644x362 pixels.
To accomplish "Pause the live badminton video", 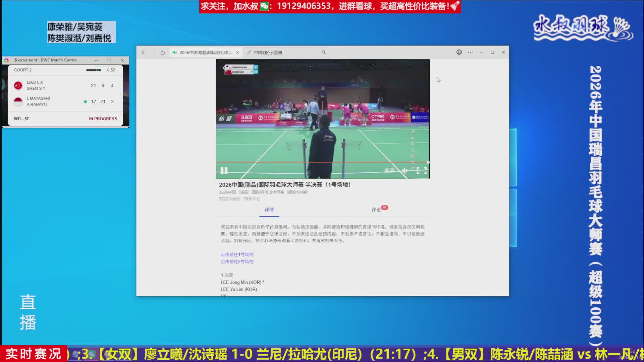I will click(224, 171).
